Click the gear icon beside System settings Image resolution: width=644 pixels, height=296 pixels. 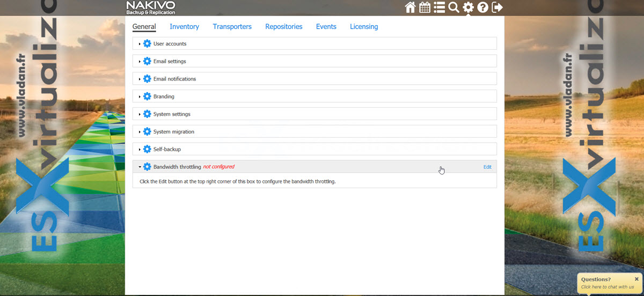[x=147, y=114]
